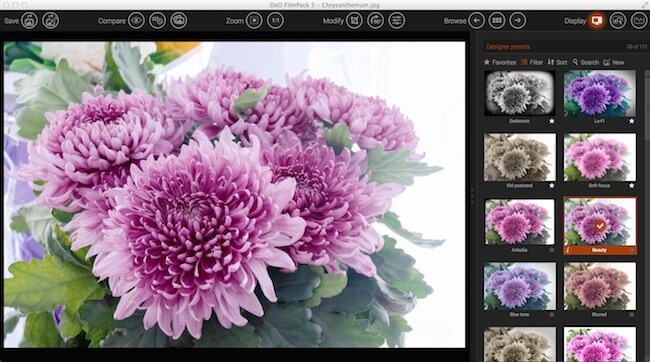Click the Display histogram icon

[639, 20]
